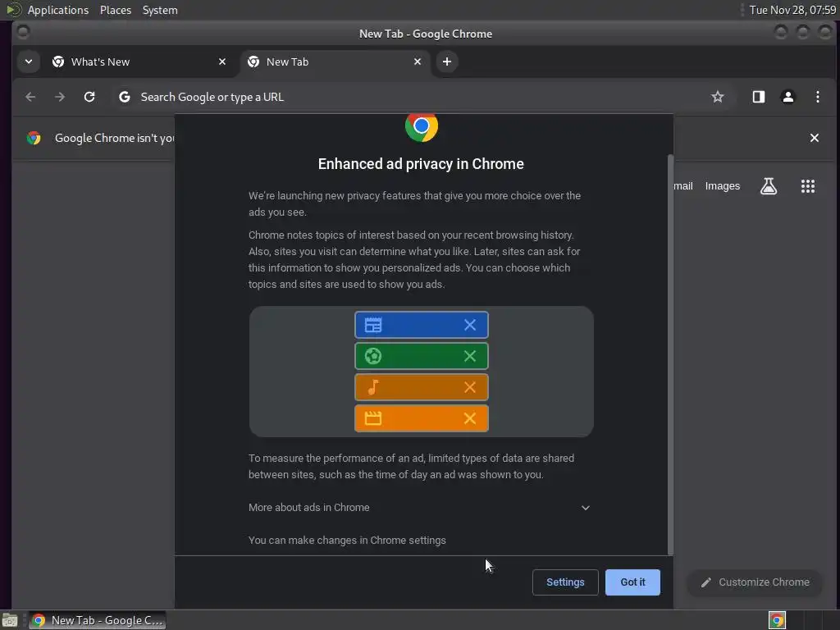
Task: Close the New Tab tab
Action: (x=418, y=62)
